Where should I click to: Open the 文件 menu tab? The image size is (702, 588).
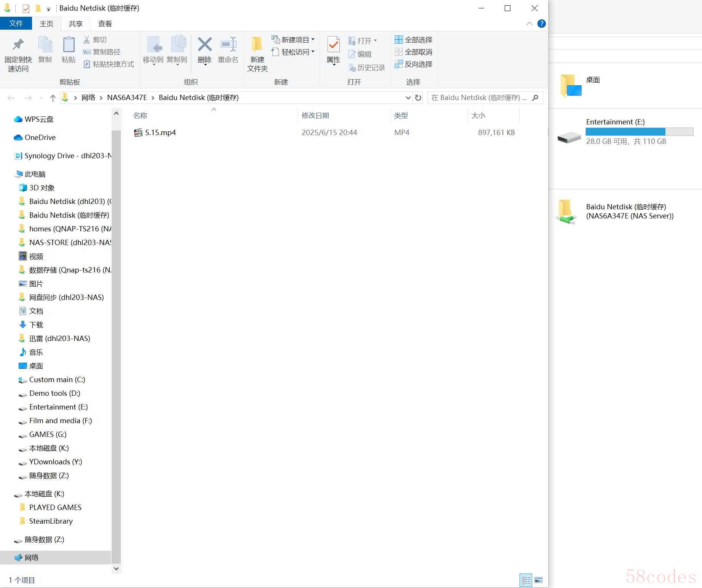pos(16,24)
